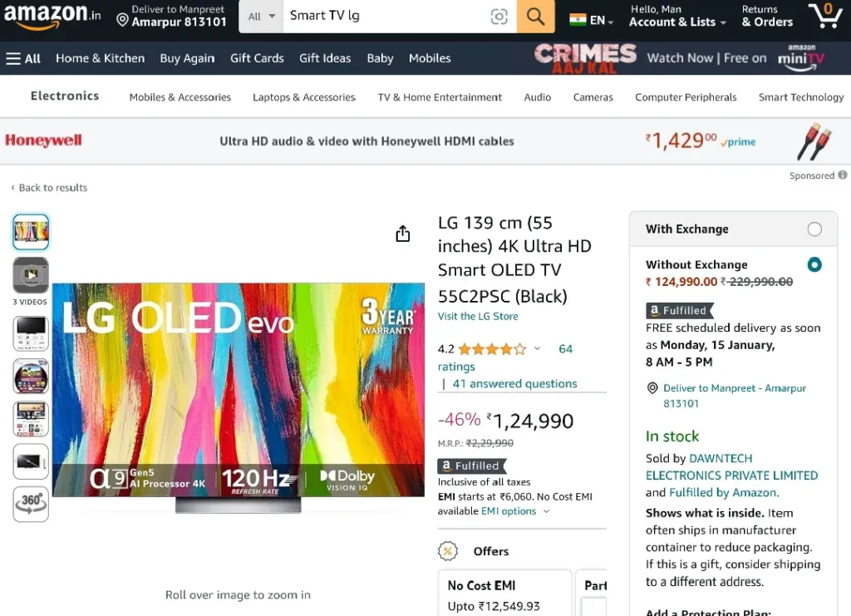The image size is (851, 616).
Task: Visit the LG Store link
Action: coord(478,316)
